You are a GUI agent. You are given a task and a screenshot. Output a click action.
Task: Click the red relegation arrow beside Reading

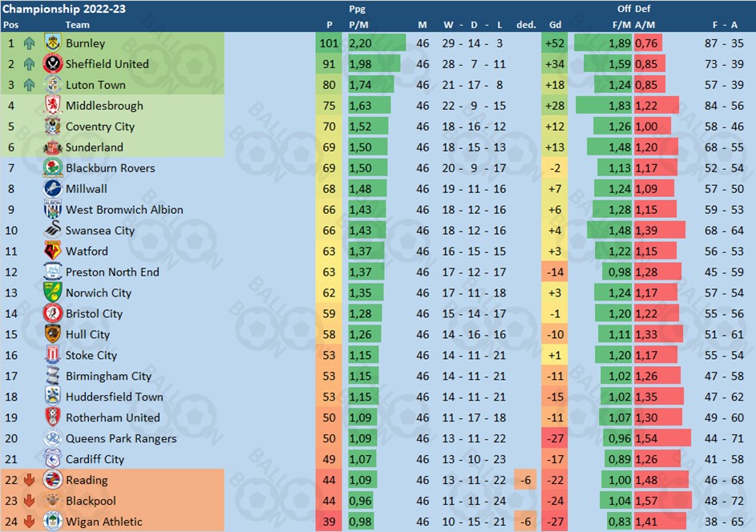click(x=30, y=480)
